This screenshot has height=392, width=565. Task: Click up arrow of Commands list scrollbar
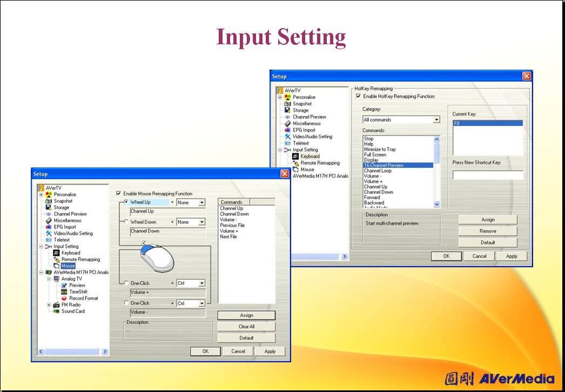(437, 139)
